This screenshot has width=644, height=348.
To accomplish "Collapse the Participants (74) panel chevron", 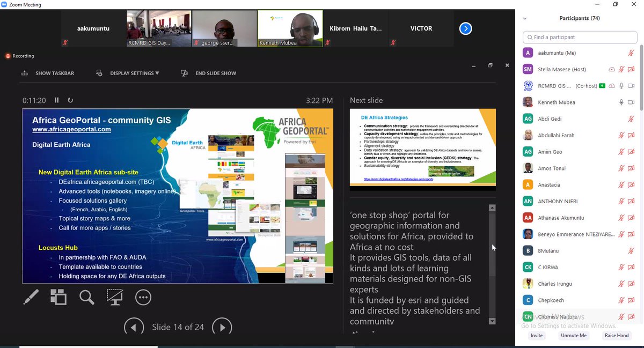I will click(525, 18).
